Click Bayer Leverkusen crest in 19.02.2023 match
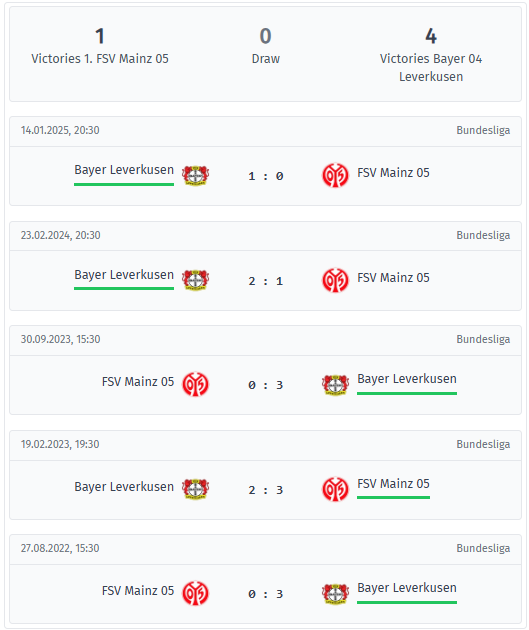This screenshot has height=630, width=529. (195, 489)
